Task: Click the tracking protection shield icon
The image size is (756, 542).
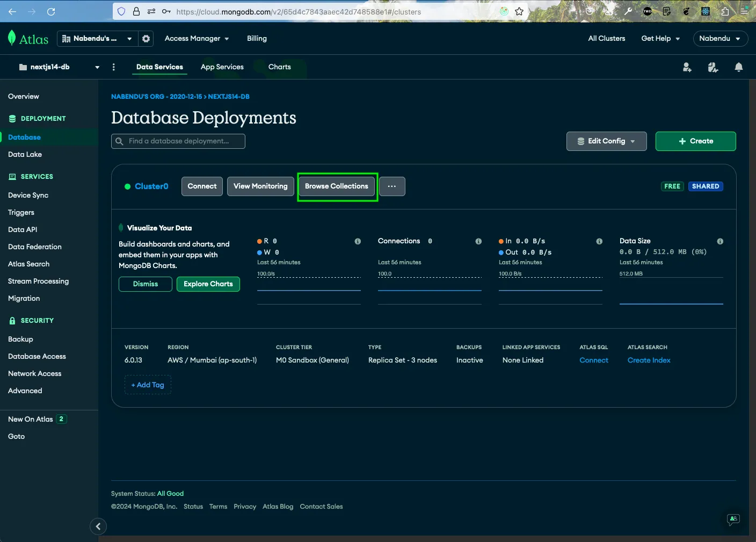Action: coord(121,11)
